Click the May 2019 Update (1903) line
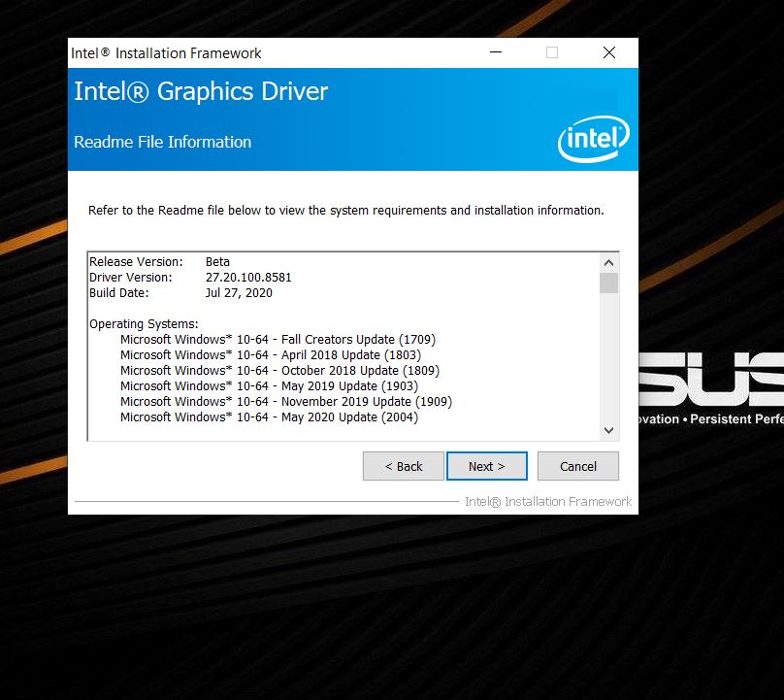 click(269, 385)
